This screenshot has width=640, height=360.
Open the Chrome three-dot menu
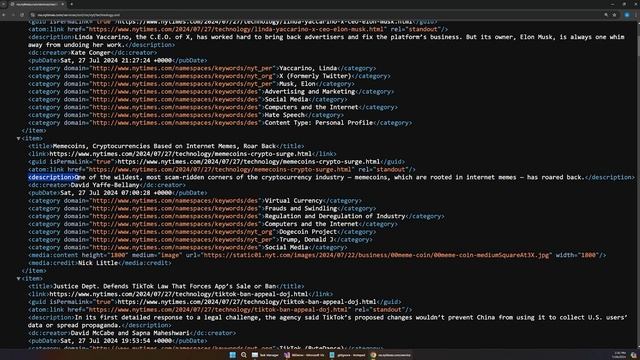[x=636, y=15]
